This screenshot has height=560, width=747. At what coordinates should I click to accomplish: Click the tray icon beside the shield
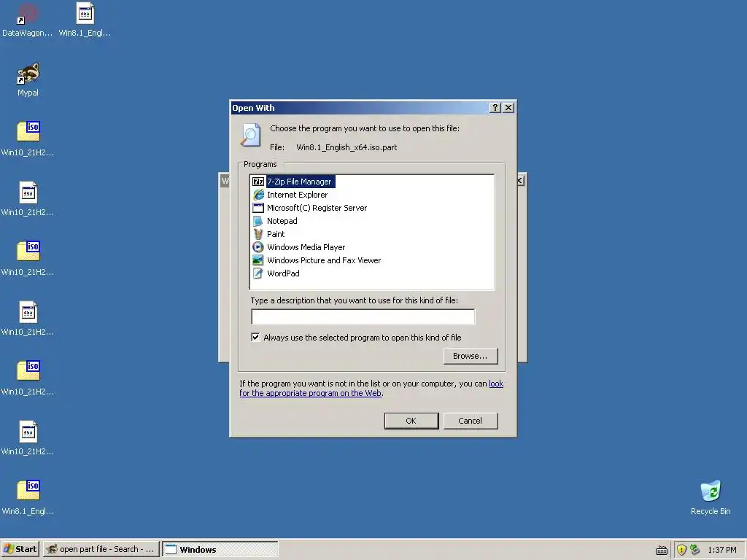coord(694,550)
